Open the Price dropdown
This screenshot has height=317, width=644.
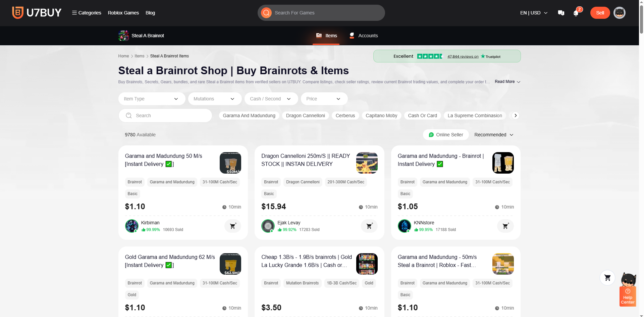[324, 99]
